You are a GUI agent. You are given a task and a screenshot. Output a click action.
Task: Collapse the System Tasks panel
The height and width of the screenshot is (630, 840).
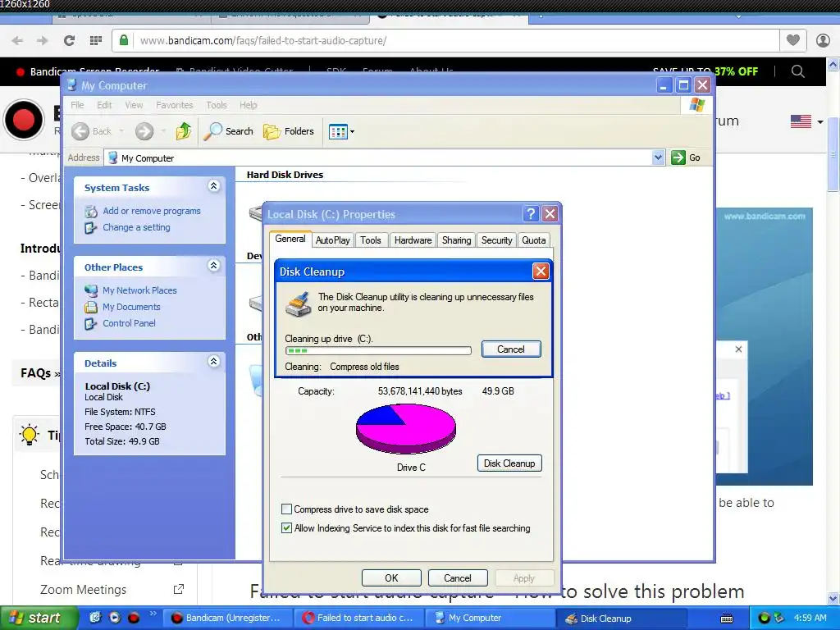(x=214, y=186)
